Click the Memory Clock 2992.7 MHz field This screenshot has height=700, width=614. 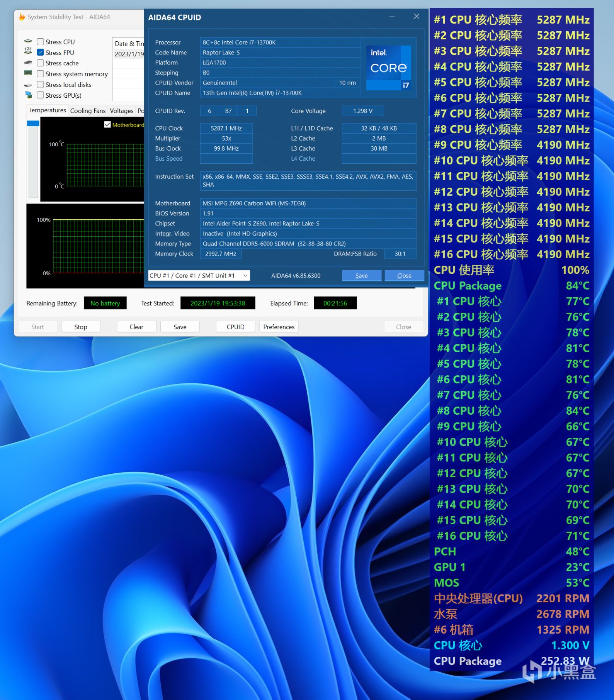221,254
